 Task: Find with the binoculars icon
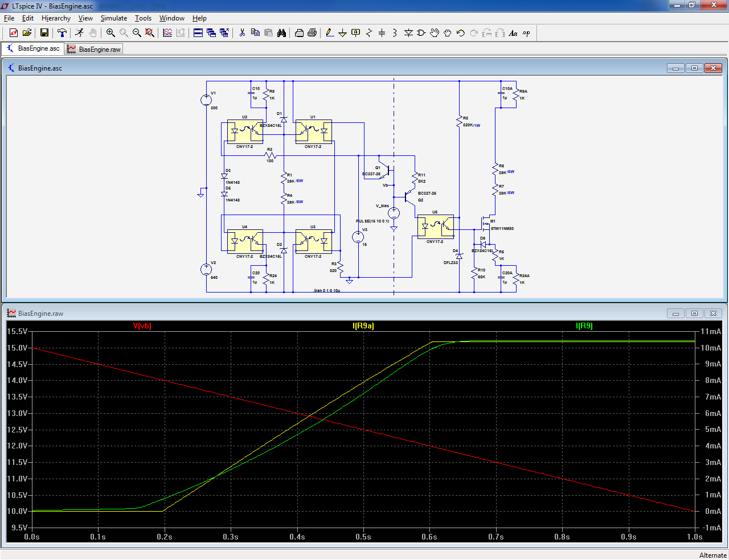(x=281, y=33)
